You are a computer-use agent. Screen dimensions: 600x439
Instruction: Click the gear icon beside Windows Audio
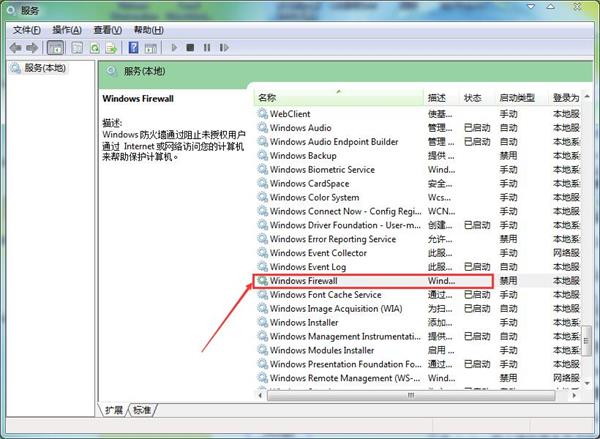click(262, 127)
